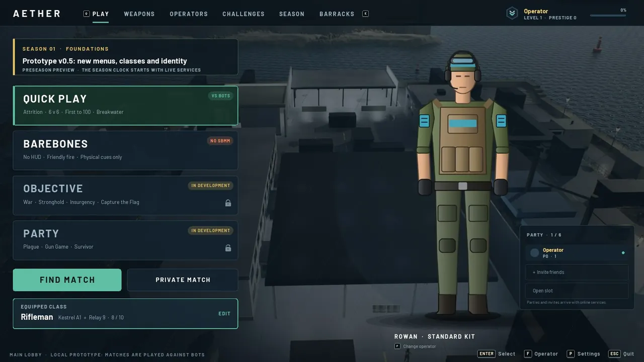Click 'Attrition · 6 v 6 · First to 100 · Breakwater' text

[73, 112]
